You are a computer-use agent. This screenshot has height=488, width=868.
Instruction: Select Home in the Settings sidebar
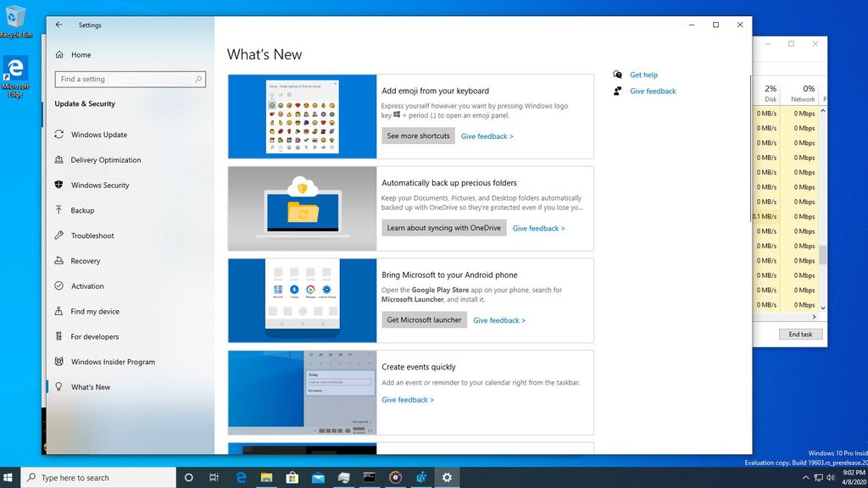[x=79, y=54]
